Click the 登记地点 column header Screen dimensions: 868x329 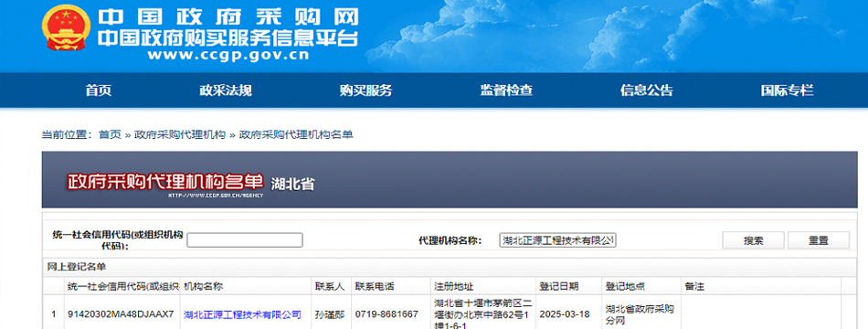tap(641, 286)
